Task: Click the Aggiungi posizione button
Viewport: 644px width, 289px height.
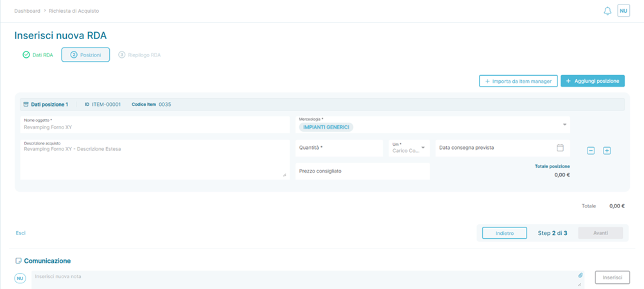Action: [x=593, y=81]
